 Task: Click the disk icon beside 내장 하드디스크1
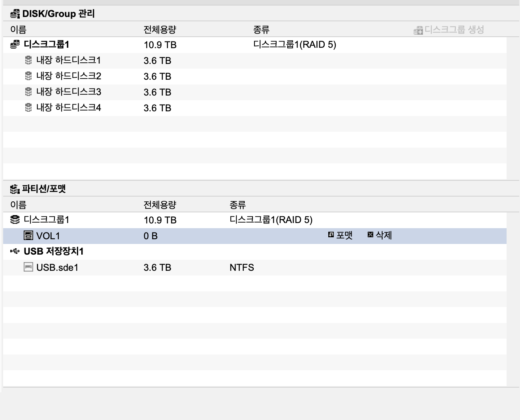(28, 60)
